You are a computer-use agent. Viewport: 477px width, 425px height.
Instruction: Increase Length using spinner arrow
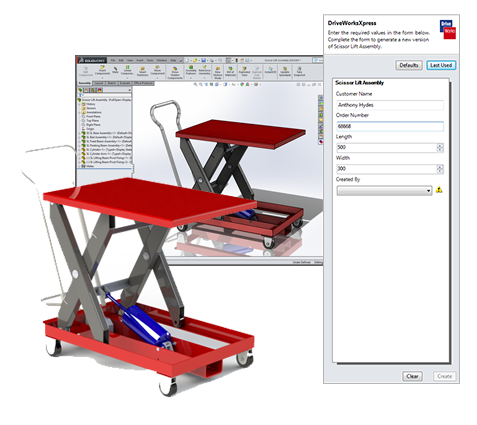(440, 146)
